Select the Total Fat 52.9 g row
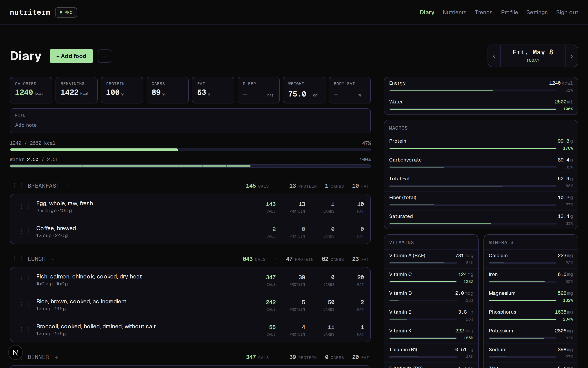This screenshot has width=588, height=368. 481,182
